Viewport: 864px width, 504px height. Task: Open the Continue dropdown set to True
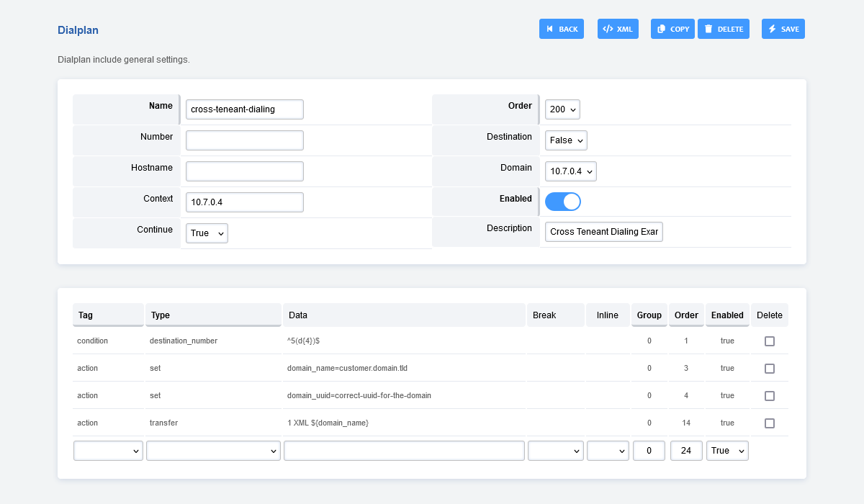coord(207,233)
